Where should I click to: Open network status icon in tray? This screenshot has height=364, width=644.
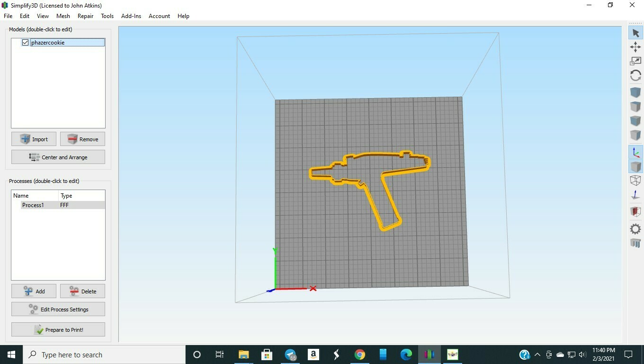pyautogui.click(x=572, y=355)
